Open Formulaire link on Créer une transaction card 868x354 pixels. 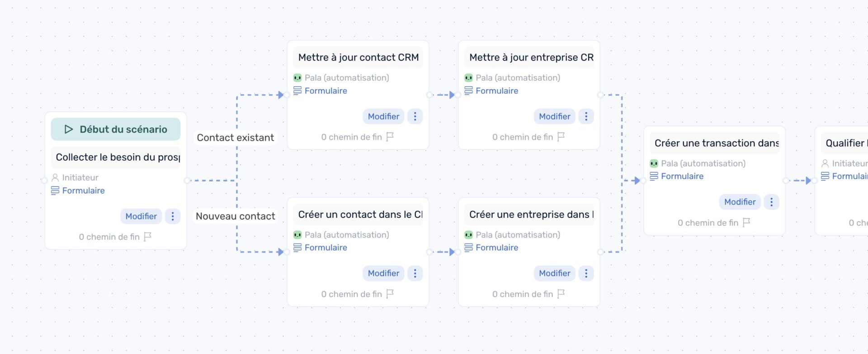682,176
